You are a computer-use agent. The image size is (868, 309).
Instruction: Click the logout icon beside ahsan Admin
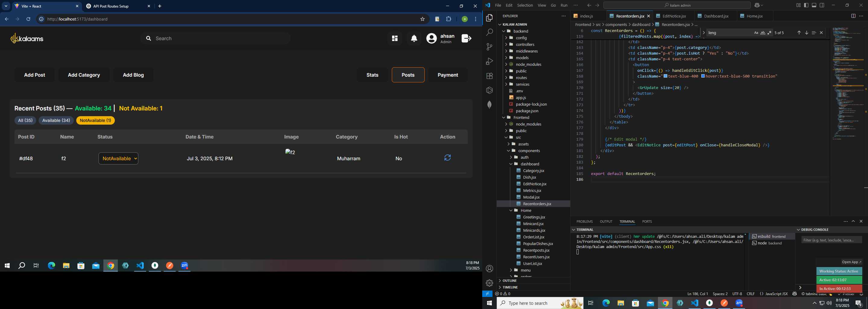coord(466,38)
